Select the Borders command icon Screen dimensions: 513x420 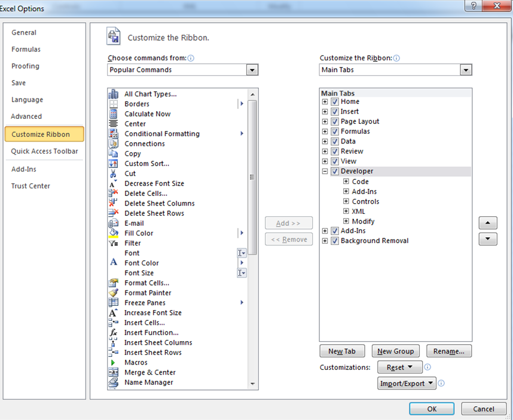pos(113,104)
